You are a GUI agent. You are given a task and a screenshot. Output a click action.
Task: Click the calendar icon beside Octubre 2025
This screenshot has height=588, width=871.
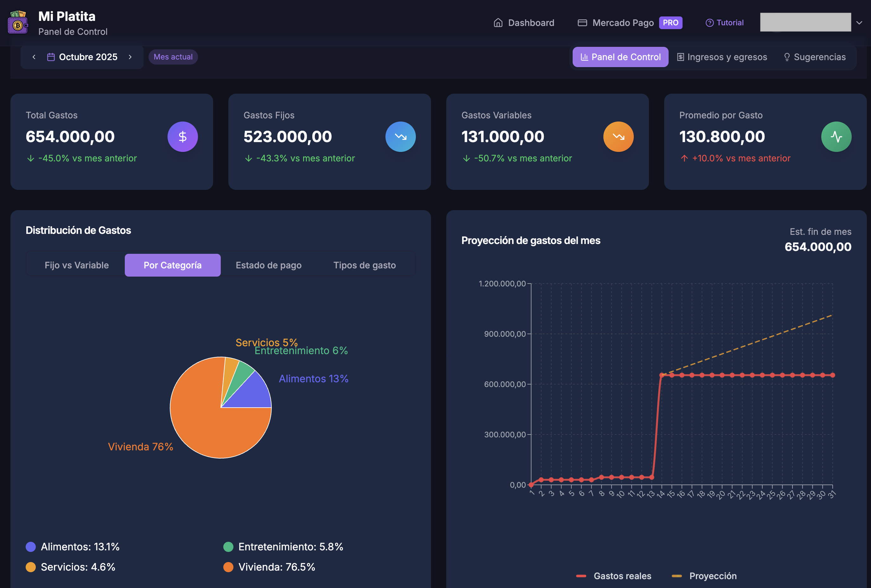coord(51,57)
